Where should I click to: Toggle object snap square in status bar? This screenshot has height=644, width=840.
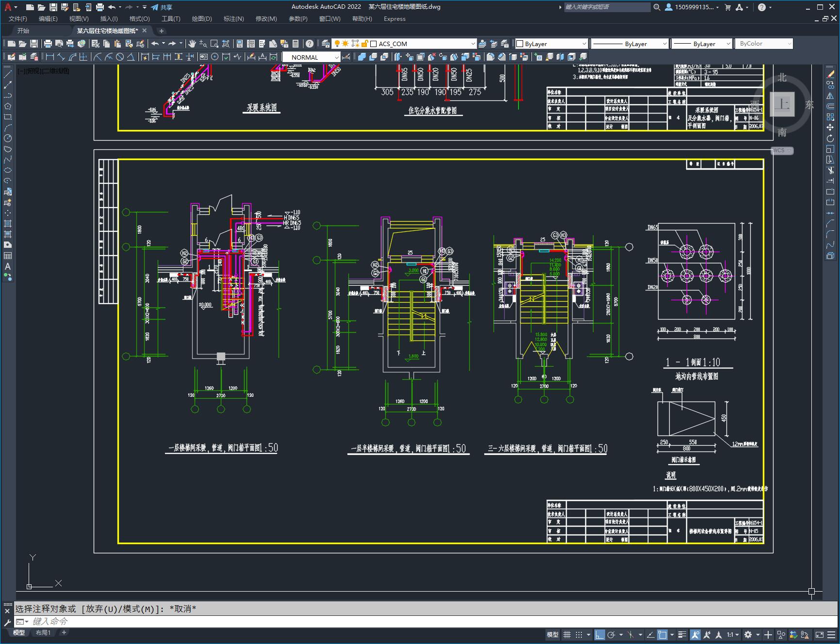[662, 634]
